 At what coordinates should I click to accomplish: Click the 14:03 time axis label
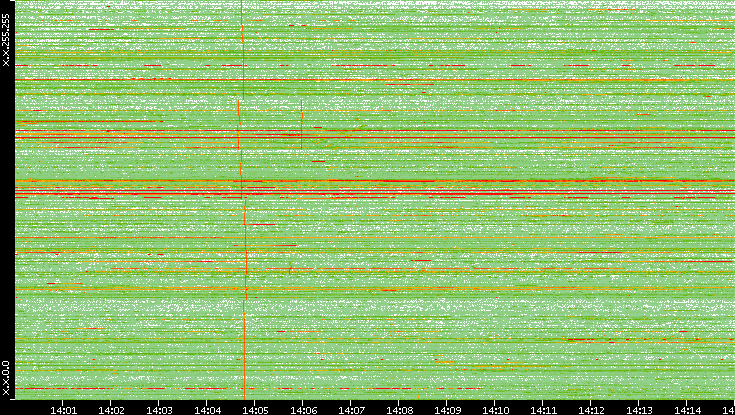[x=159, y=410]
